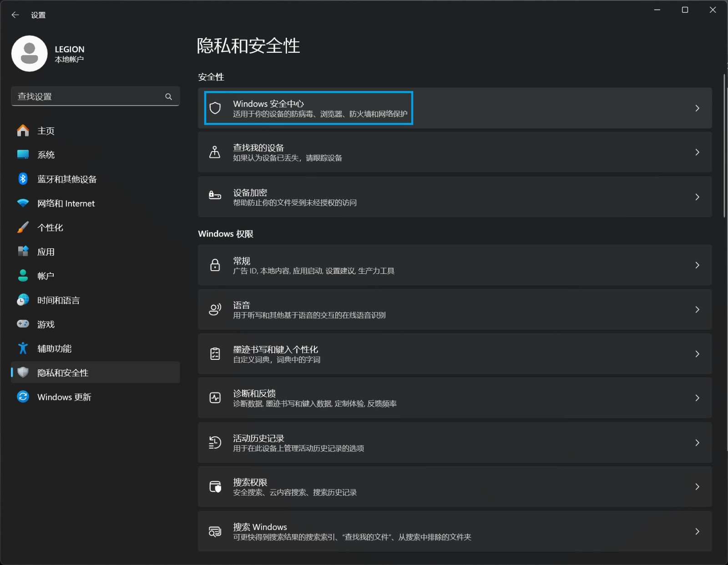Image resolution: width=728 pixels, height=565 pixels.
Task: Open 时间和语言 settings category
Action: (96, 300)
